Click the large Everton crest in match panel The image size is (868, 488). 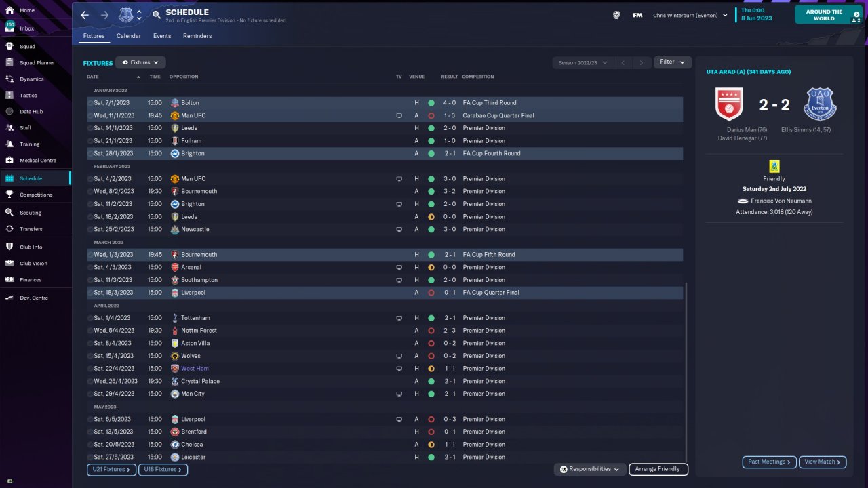[x=820, y=104]
